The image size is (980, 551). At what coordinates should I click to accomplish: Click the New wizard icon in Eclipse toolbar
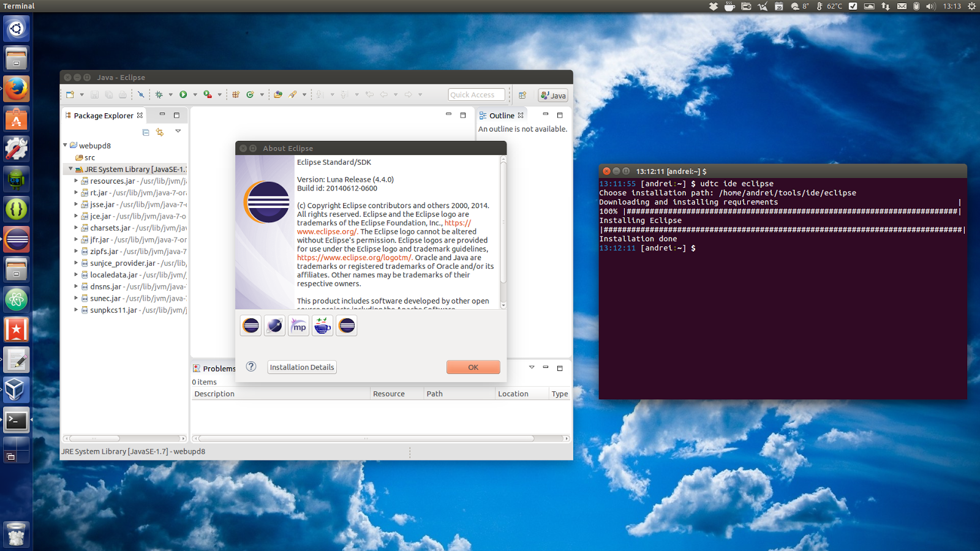click(70, 94)
